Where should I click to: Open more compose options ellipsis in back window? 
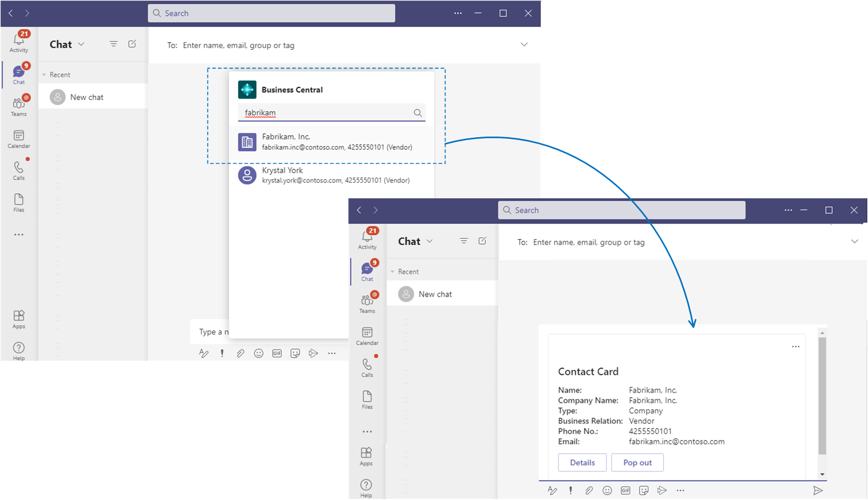click(x=332, y=353)
